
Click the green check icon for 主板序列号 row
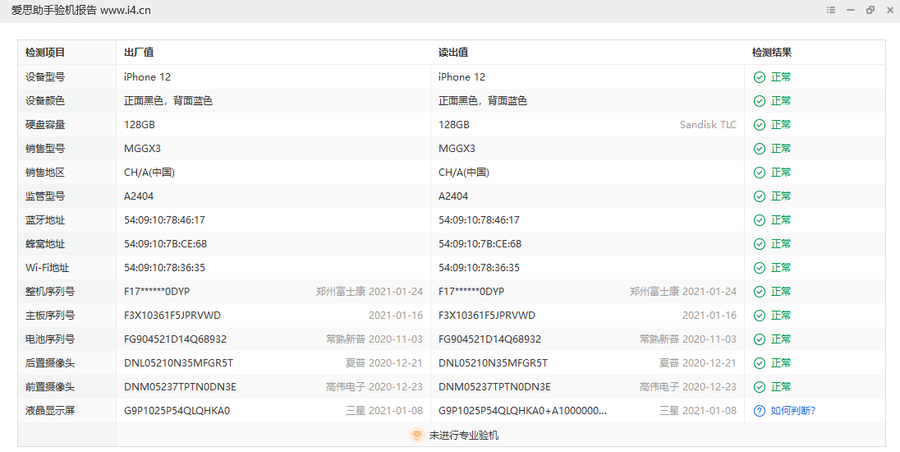click(759, 315)
